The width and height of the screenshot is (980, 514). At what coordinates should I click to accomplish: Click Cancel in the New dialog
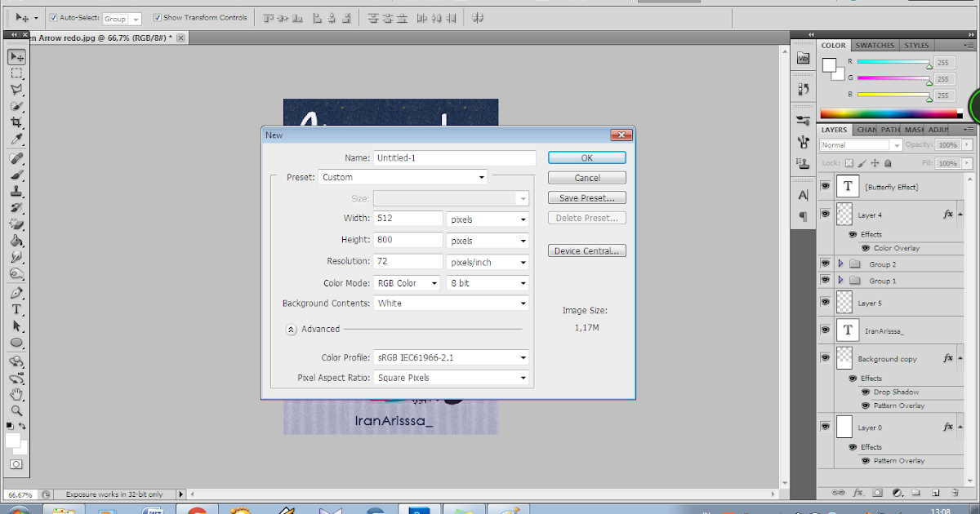[x=587, y=178]
